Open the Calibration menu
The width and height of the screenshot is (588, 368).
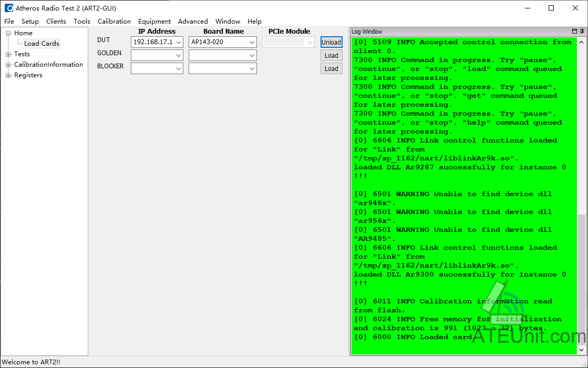pyautogui.click(x=114, y=22)
